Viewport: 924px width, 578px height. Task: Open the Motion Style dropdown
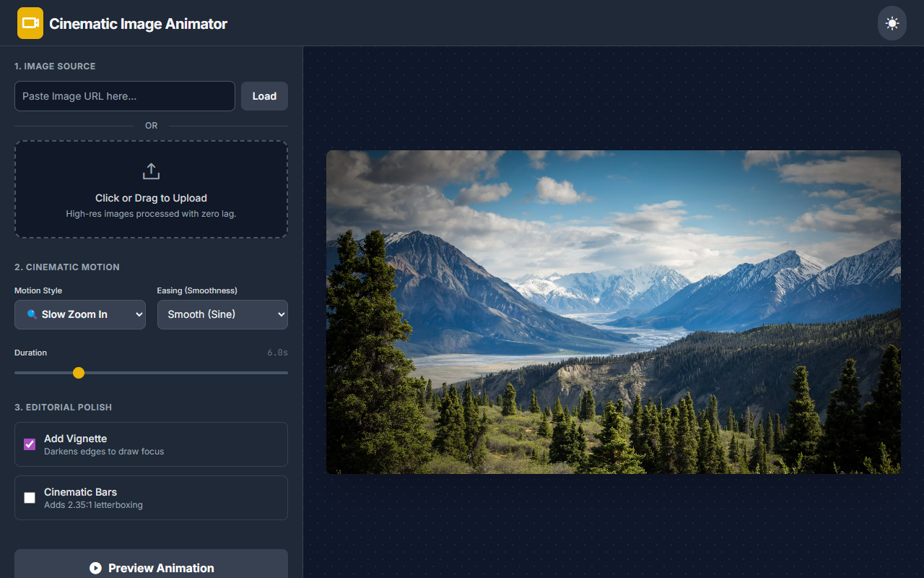pyautogui.click(x=80, y=314)
